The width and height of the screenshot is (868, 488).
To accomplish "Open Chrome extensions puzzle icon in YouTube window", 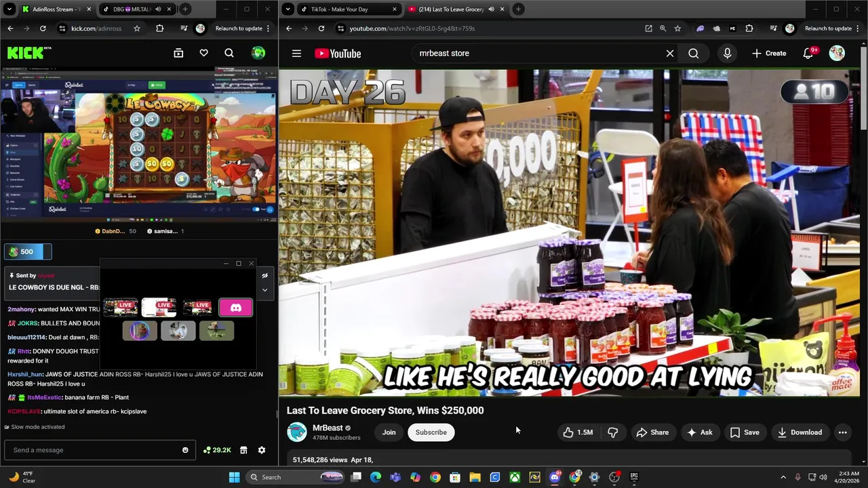I will pyautogui.click(x=749, y=28).
